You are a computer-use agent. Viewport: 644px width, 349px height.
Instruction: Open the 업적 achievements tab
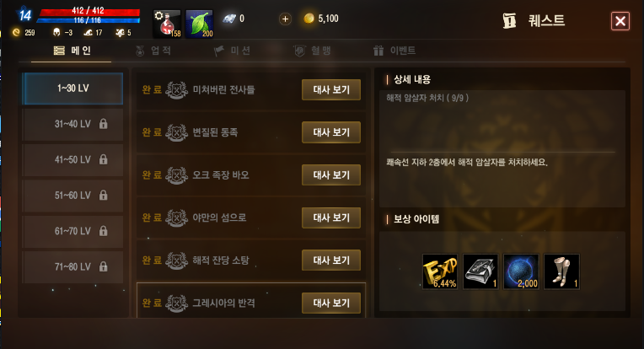pos(153,51)
